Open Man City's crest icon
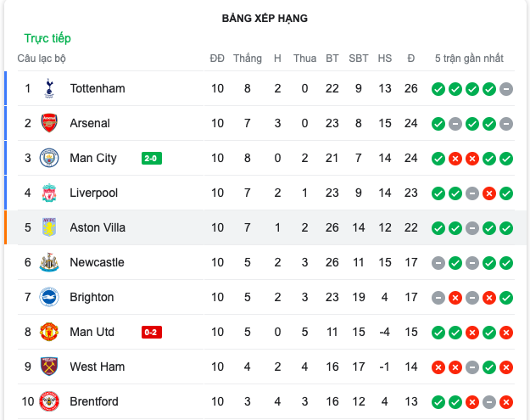Screen dimensions: 530x420 [49, 158]
